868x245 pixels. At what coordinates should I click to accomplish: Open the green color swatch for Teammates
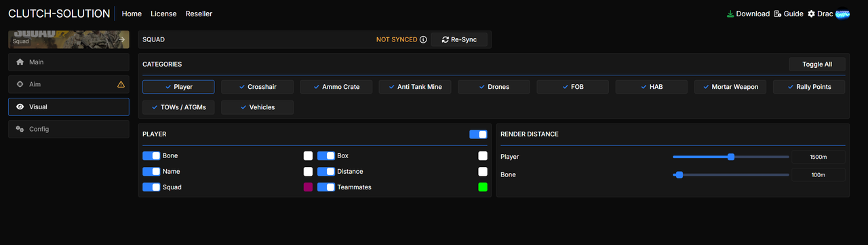483,187
